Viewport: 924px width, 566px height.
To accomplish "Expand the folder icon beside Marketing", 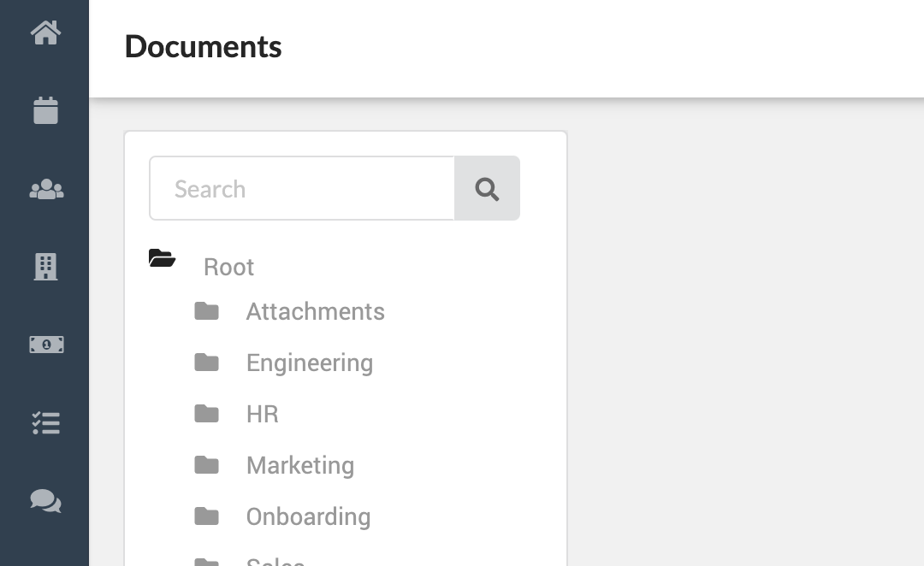I will [x=206, y=464].
